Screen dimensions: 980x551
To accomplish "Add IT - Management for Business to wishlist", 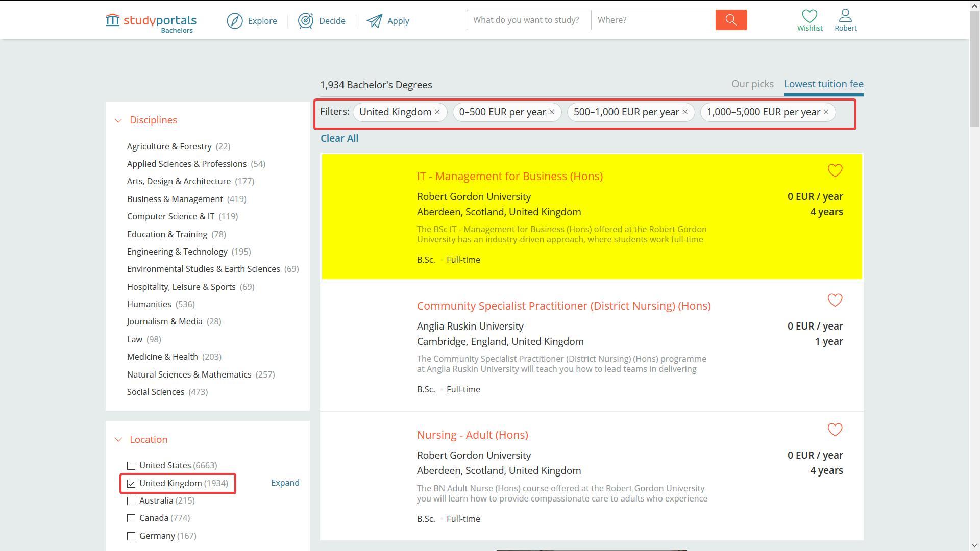I will 835,170.
